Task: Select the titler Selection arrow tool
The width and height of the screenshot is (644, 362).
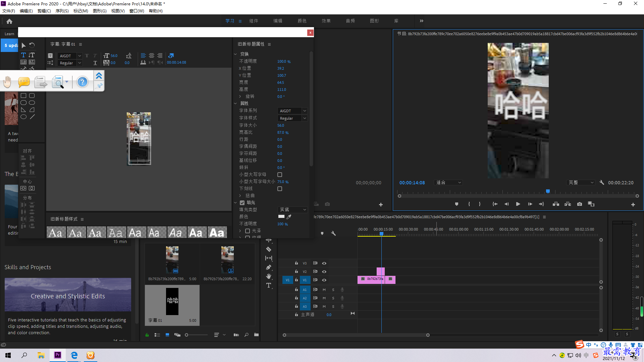Action: [x=23, y=45]
